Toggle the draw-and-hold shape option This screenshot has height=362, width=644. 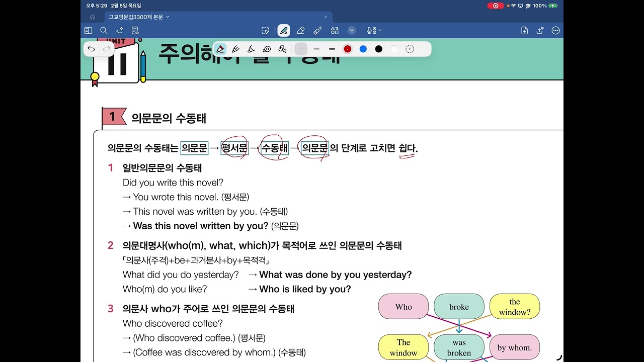282,49
